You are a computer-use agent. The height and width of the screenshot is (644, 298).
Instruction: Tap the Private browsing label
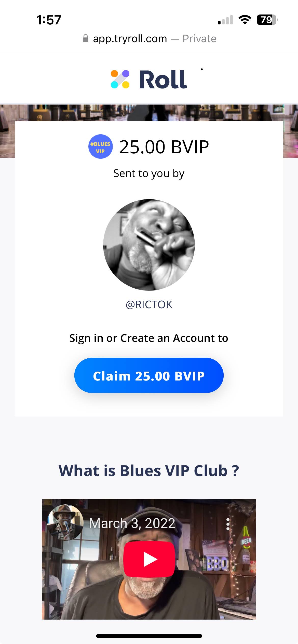(199, 39)
